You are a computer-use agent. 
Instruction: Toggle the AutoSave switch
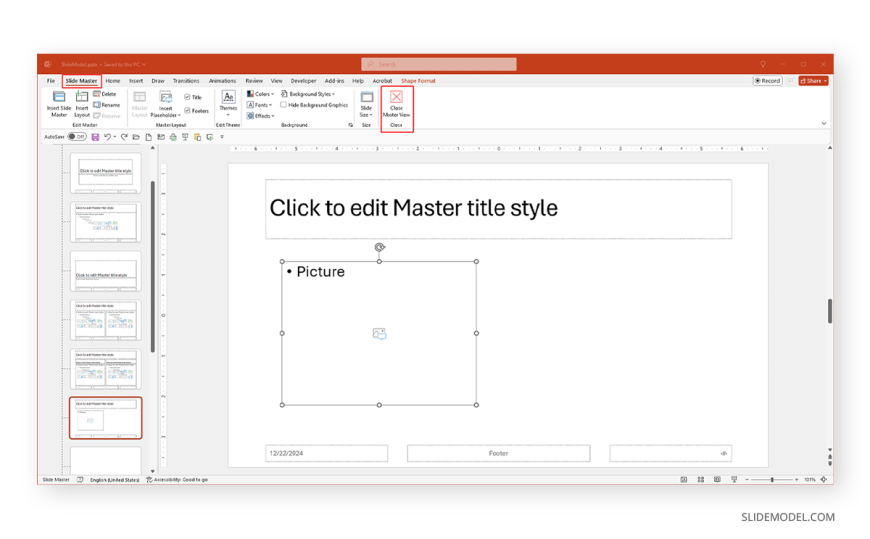click(77, 137)
